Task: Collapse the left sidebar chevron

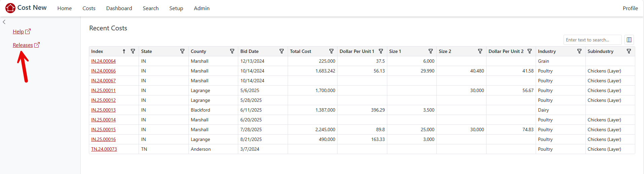Action: pyautogui.click(x=4, y=22)
